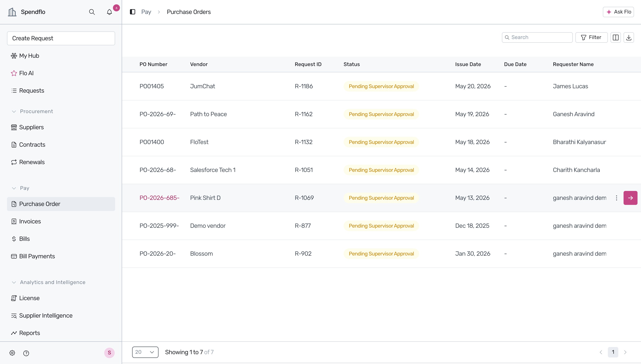Click the user avatar S
This screenshot has height=364, width=641.
[x=109, y=353]
